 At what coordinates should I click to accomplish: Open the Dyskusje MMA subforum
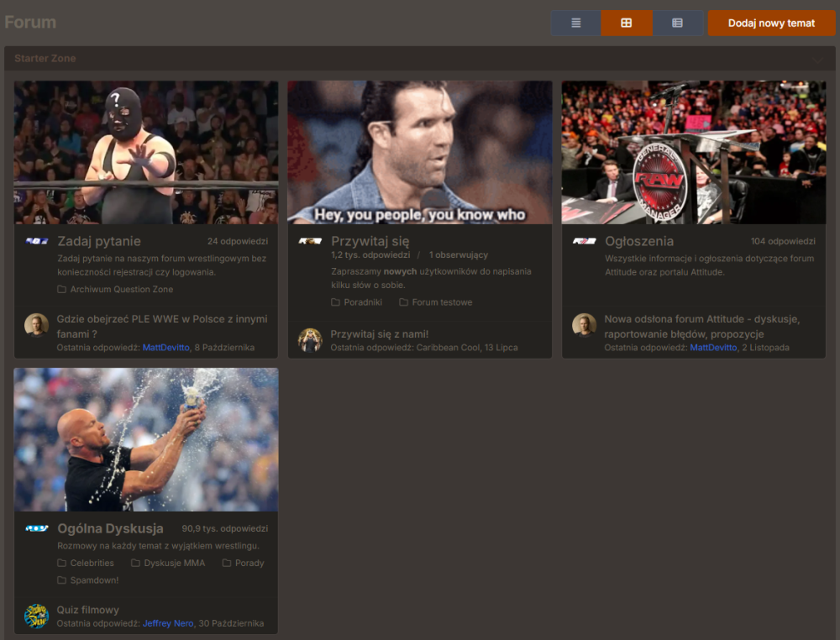pos(174,564)
